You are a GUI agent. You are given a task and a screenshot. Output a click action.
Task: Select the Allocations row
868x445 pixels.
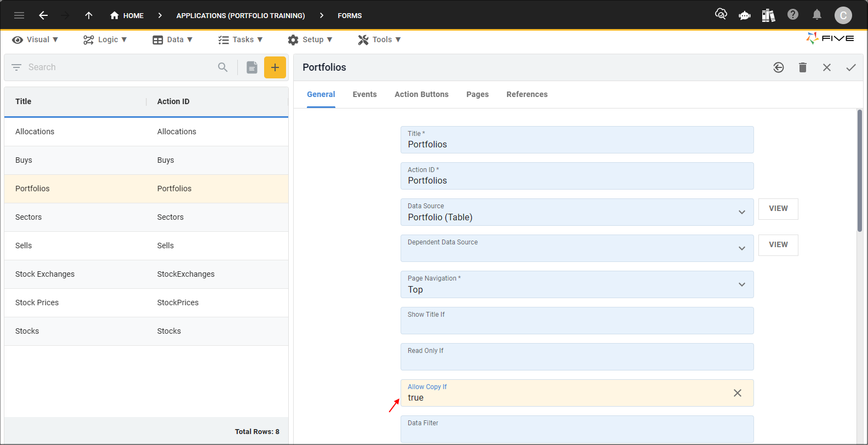coord(146,132)
